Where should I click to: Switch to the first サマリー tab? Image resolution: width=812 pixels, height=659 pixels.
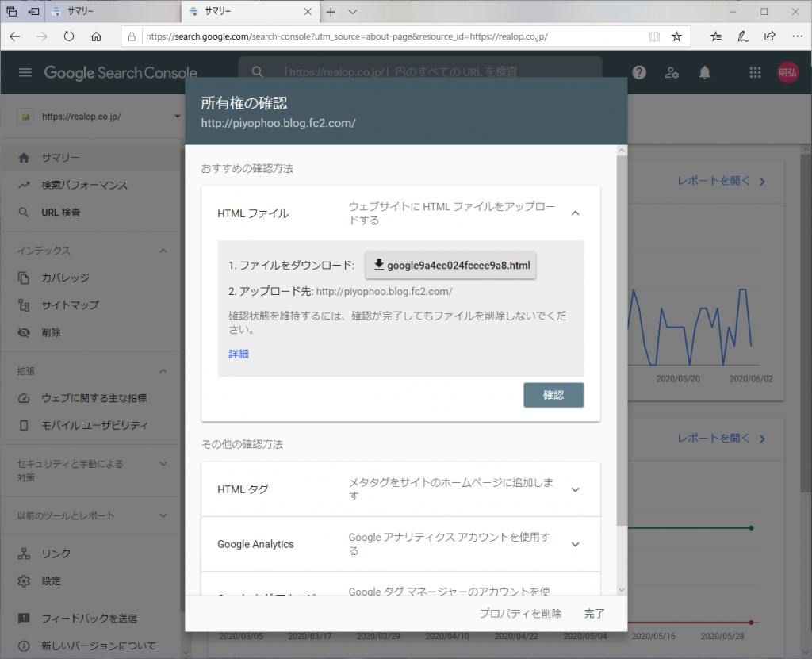[x=113, y=11]
